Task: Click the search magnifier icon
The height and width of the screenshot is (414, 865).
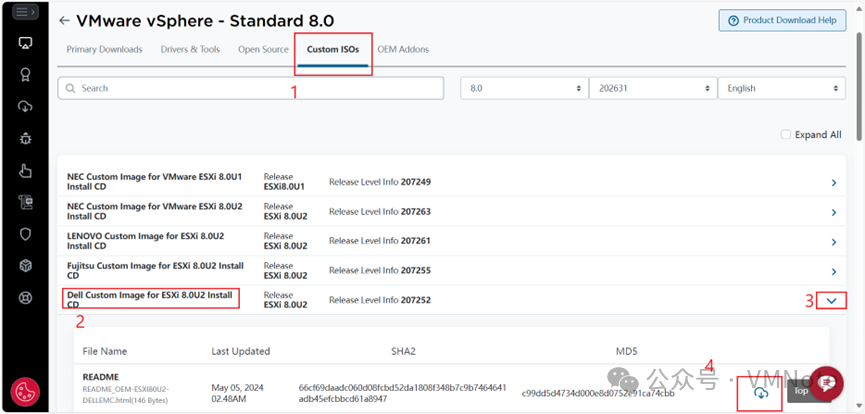Action: 71,88
